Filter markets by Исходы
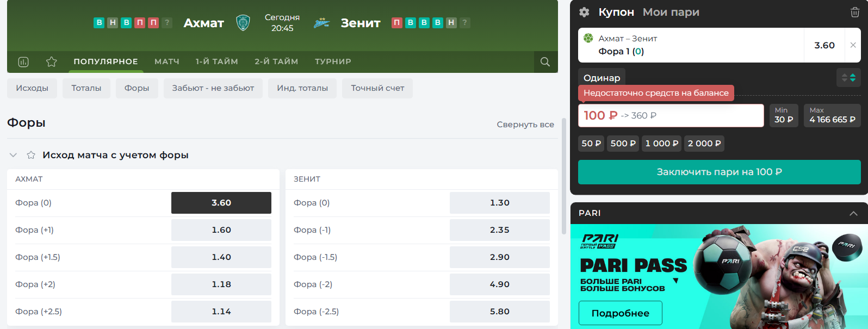The height and width of the screenshot is (329, 868). pyautogui.click(x=32, y=88)
